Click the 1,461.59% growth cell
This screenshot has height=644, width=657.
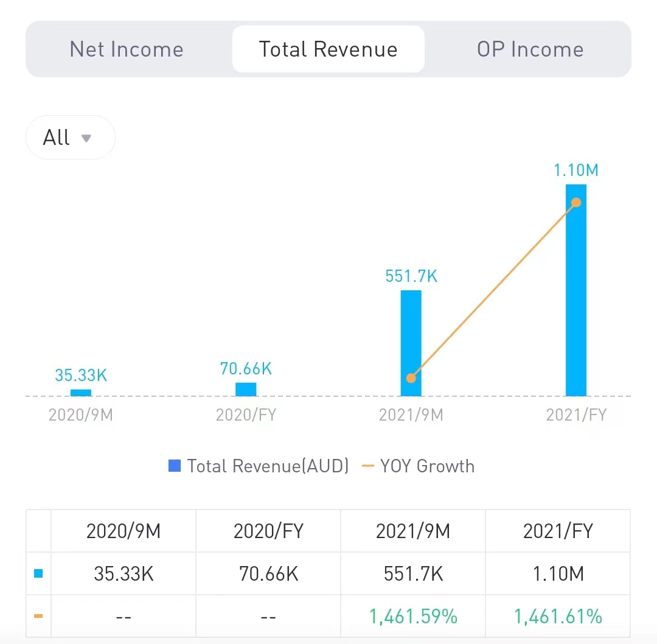tap(413, 616)
